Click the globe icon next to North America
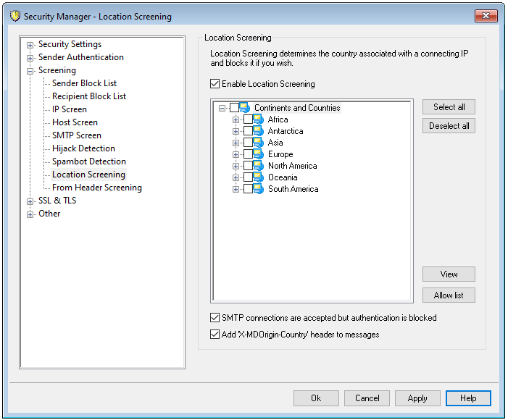Screen dimensions: 508x420 tap(259, 166)
